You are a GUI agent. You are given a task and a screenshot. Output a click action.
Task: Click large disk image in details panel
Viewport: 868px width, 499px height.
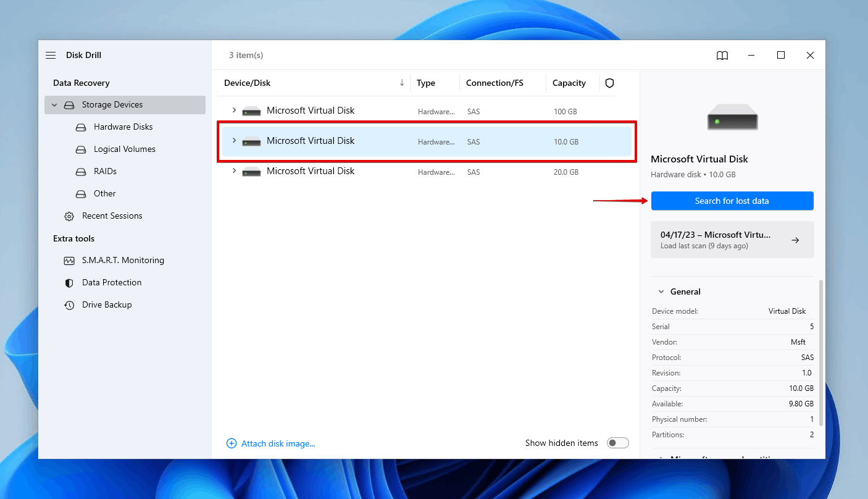tap(732, 116)
